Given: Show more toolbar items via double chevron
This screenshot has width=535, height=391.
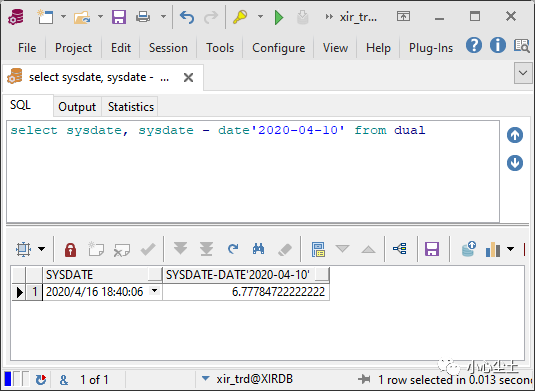Looking at the screenshot, I should pos(329,17).
